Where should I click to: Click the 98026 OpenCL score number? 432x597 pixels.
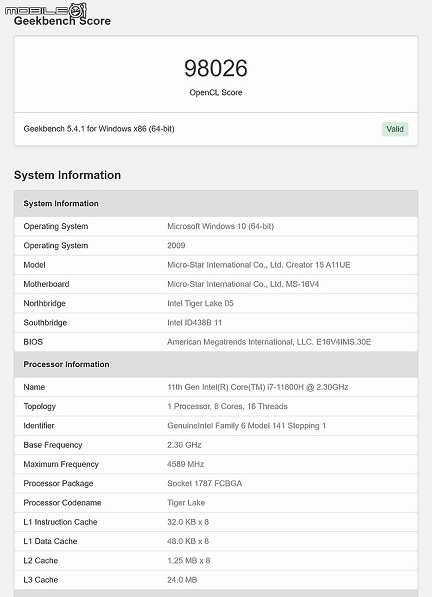[x=216, y=68]
